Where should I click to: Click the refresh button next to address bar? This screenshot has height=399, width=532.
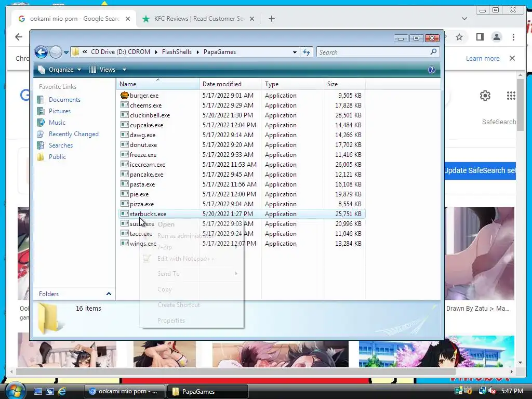[307, 52]
